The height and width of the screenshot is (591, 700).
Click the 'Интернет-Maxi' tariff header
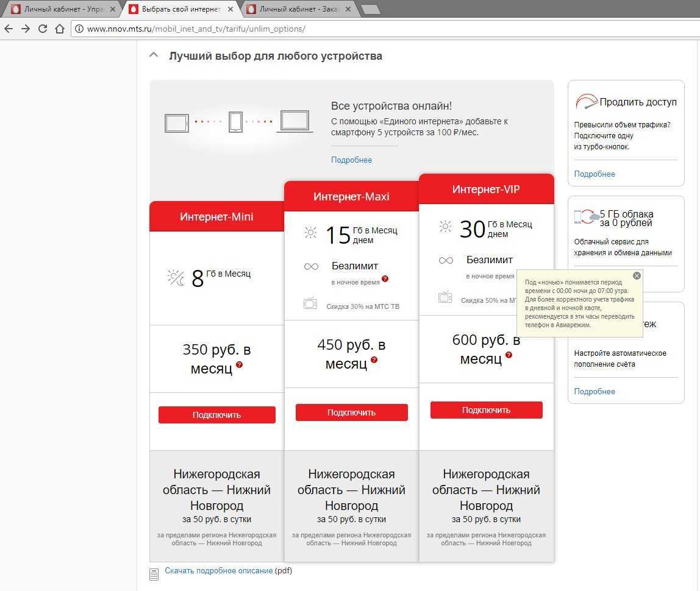click(x=351, y=196)
